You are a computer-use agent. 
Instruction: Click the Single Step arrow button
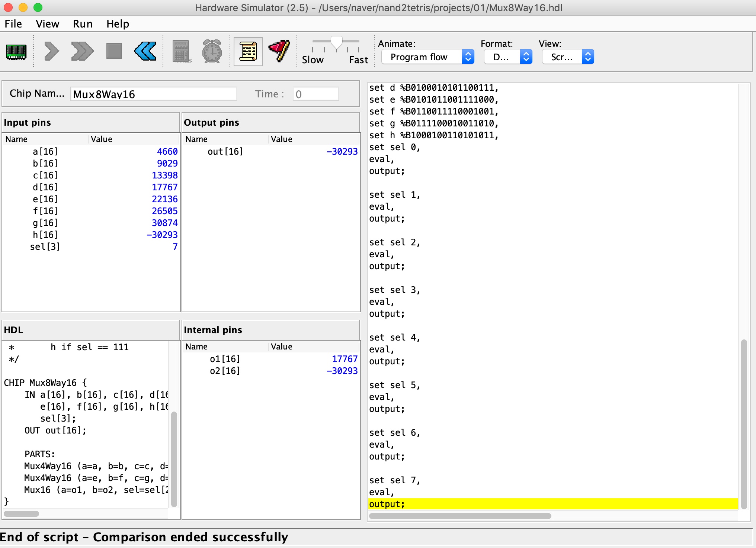pos(51,51)
